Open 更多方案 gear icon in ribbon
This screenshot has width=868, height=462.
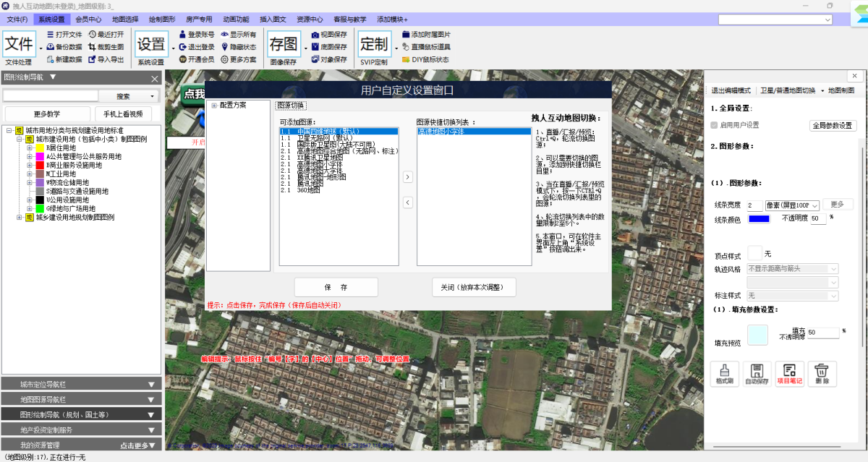tap(225, 59)
